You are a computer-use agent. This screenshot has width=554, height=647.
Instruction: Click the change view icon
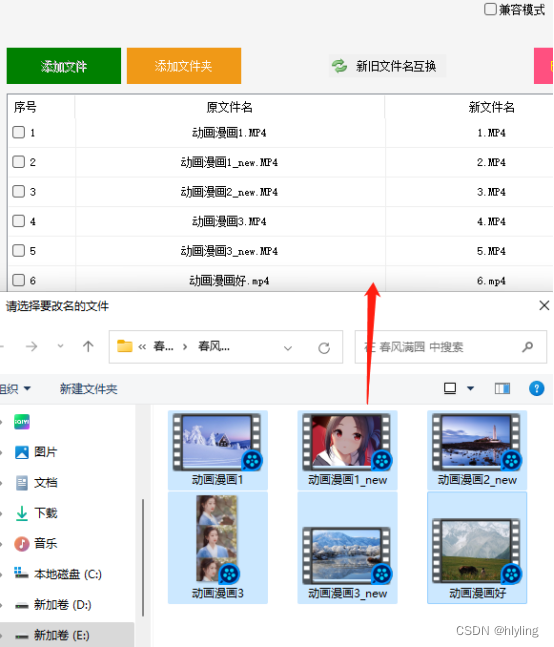pyautogui.click(x=450, y=388)
